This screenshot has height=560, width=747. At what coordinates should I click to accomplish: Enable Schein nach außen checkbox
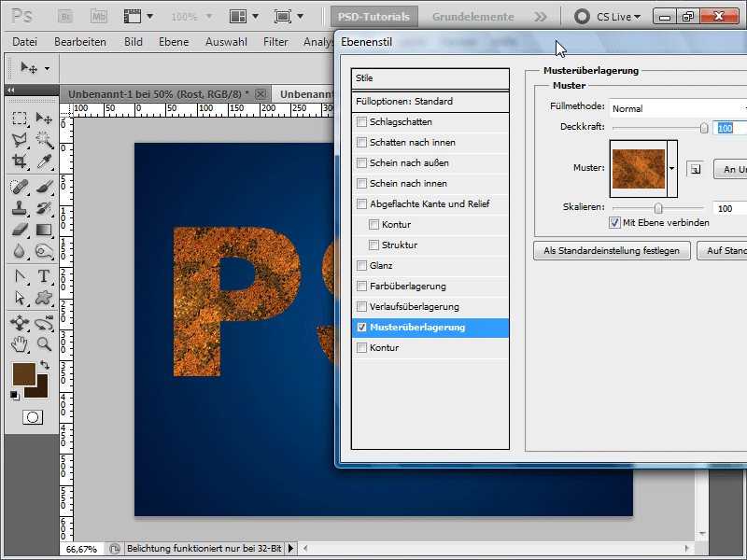tap(361, 162)
